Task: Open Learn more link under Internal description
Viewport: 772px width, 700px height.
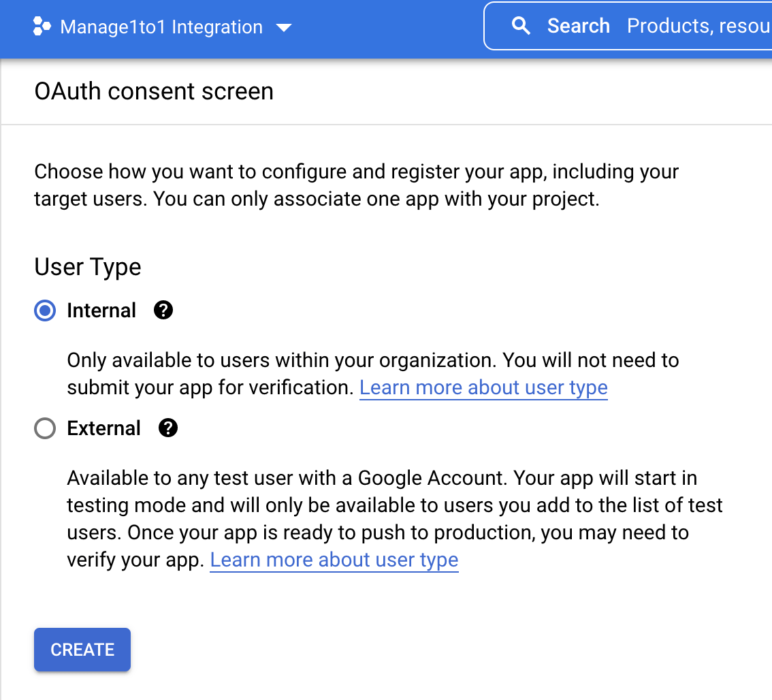Action: (x=483, y=387)
